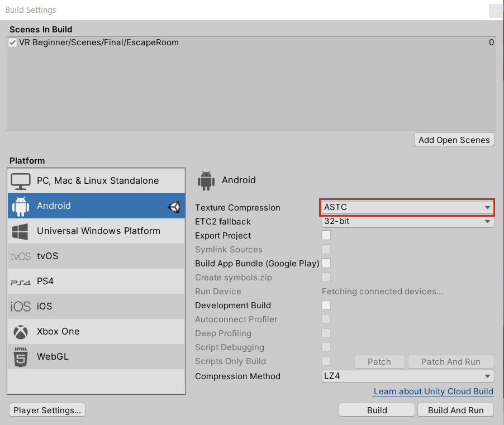Expand the ETC2 fallback dropdown

[x=407, y=222]
